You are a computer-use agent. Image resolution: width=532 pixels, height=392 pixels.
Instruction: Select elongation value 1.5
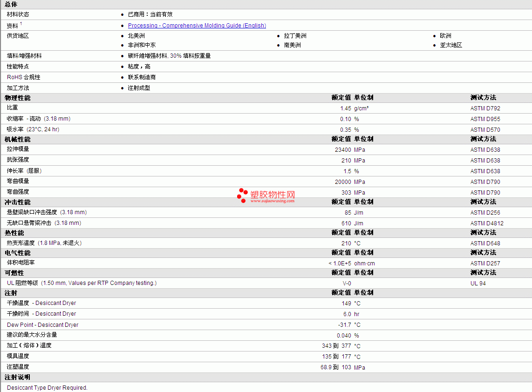pyautogui.click(x=347, y=171)
